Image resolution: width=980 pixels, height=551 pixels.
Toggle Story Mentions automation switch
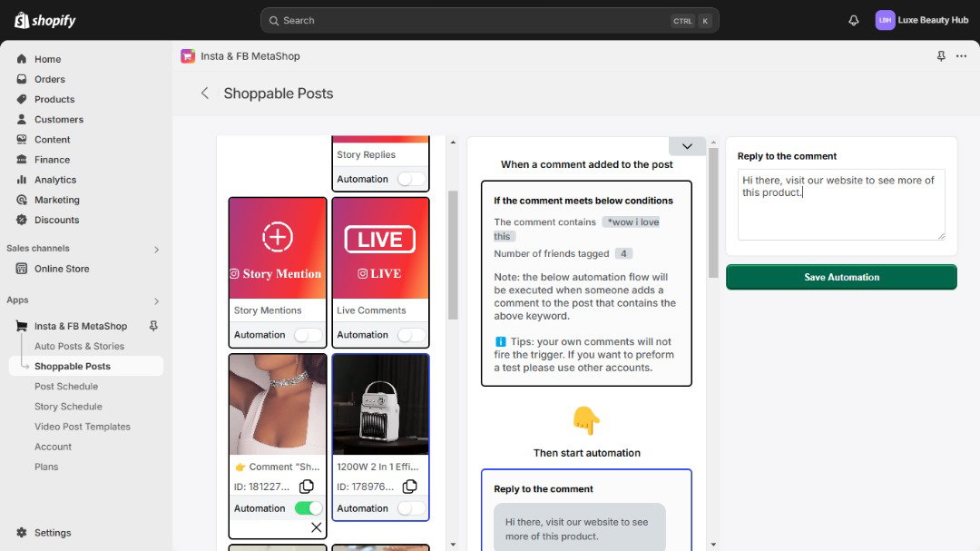(x=309, y=335)
